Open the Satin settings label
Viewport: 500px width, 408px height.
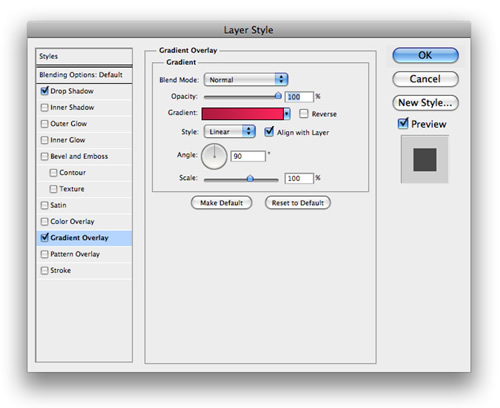[58, 205]
